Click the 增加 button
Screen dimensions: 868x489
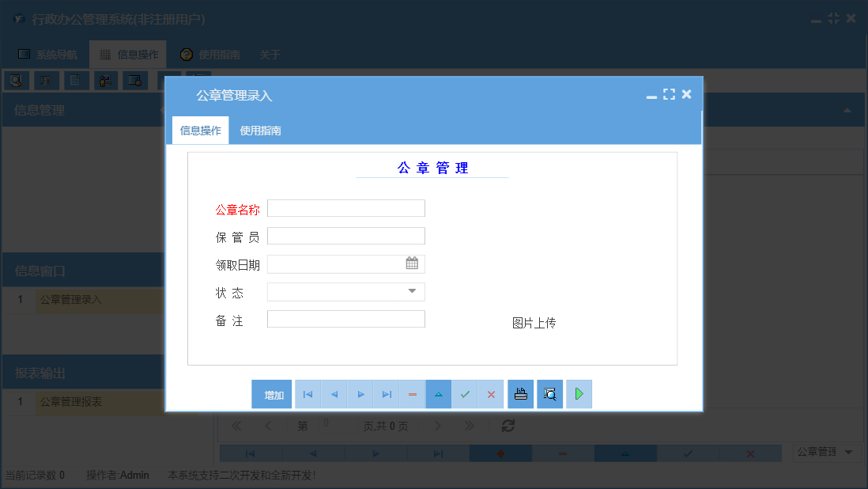tap(271, 393)
